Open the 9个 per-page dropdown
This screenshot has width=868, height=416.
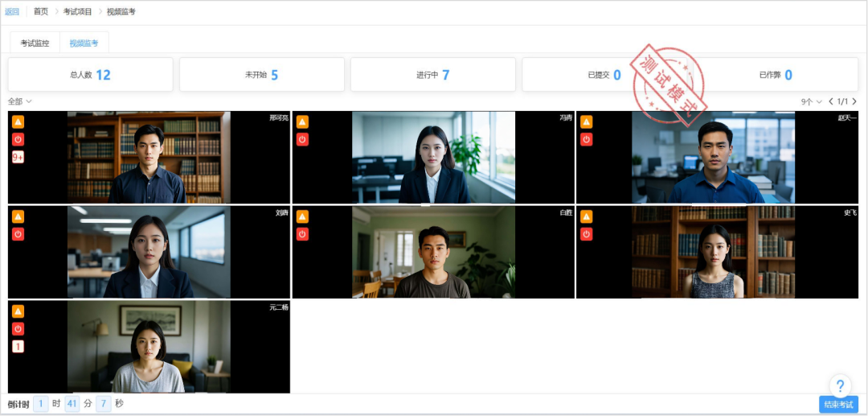(811, 101)
